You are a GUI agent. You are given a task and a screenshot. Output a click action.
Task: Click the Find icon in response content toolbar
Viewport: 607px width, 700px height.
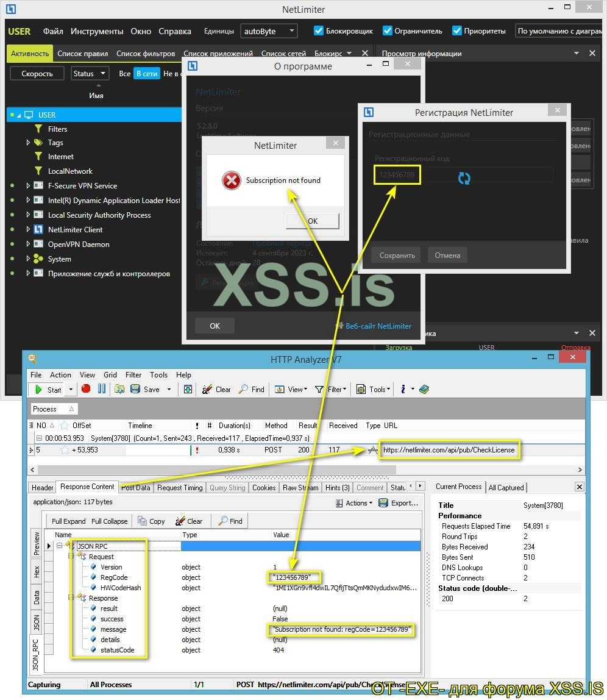pos(223,521)
